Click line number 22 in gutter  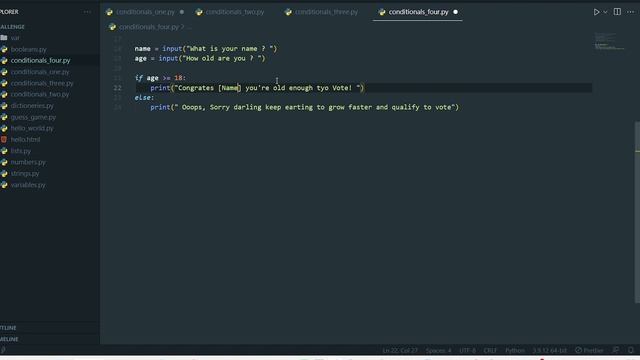tap(118, 88)
